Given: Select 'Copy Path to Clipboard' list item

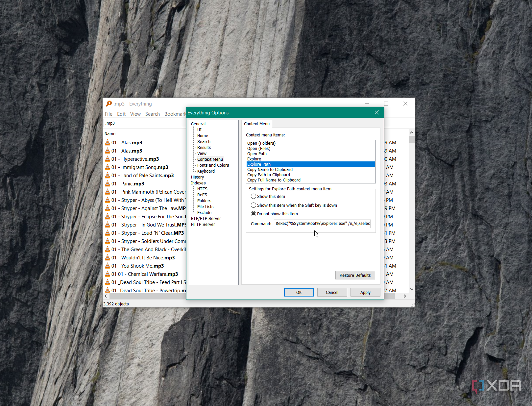Looking at the screenshot, I should [x=311, y=175].
